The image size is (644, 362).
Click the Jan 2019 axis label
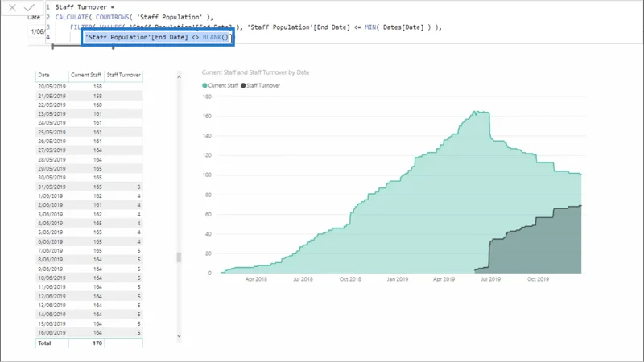click(x=397, y=279)
